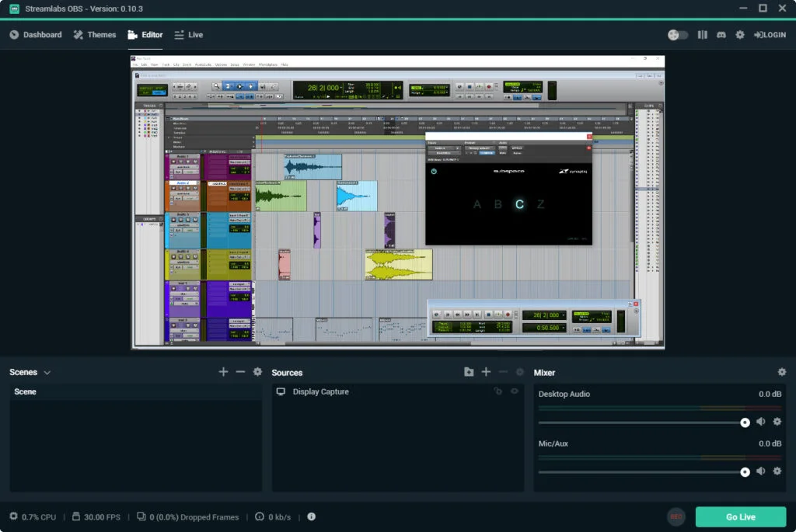
Task: Switch to the Editor tab
Action: pyautogui.click(x=145, y=34)
